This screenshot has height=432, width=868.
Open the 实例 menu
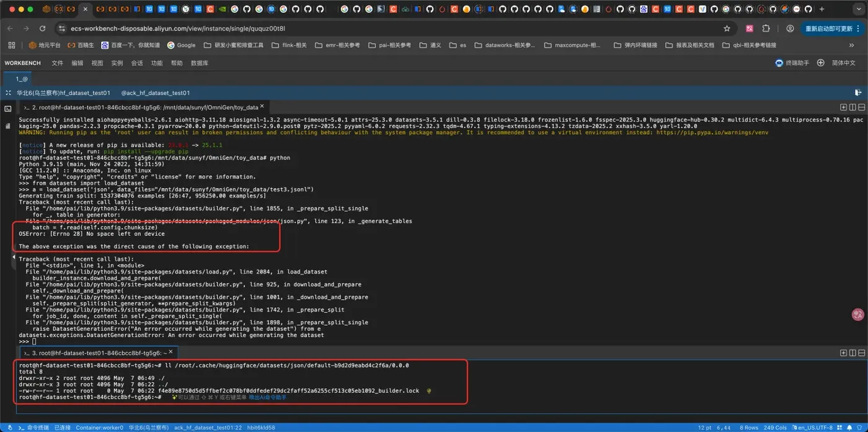117,63
